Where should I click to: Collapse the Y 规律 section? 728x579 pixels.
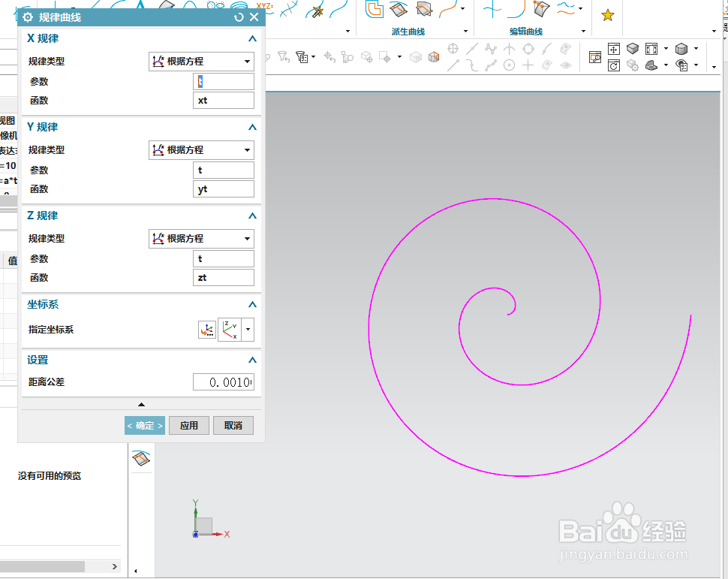tap(252, 127)
